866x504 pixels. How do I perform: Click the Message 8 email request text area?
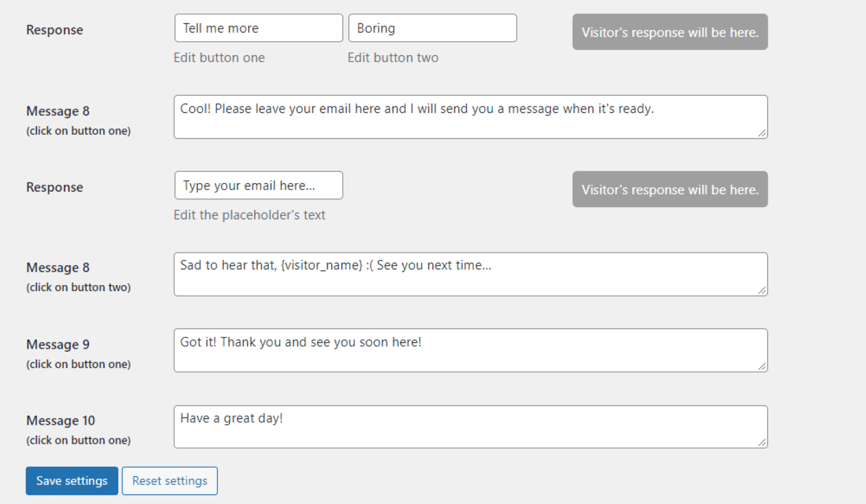click(470, 117)
